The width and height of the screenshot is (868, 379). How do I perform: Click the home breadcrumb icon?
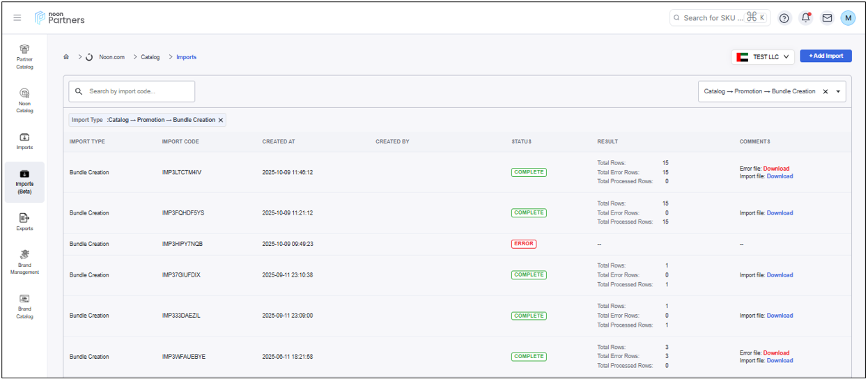[x=66, y=57]
